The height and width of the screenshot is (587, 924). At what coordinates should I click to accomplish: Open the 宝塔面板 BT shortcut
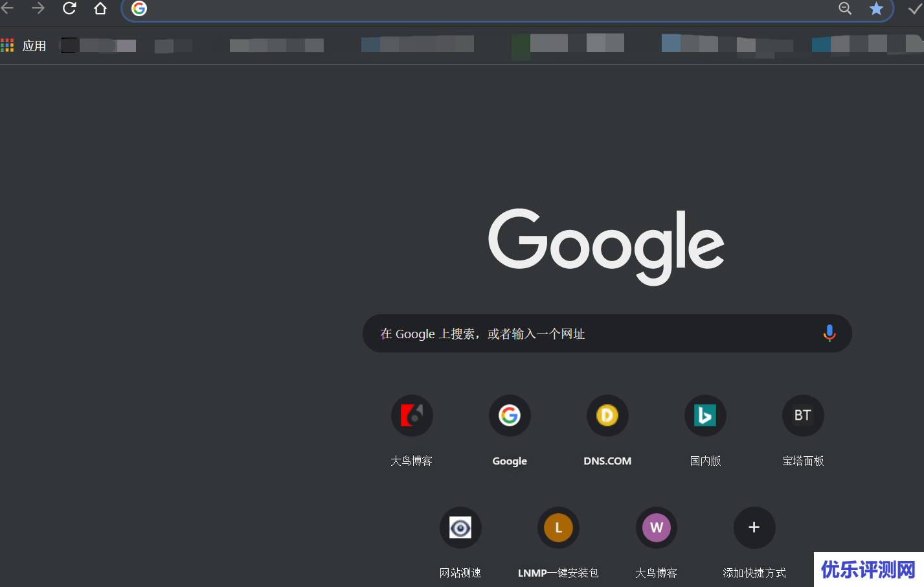click(803, 415)
